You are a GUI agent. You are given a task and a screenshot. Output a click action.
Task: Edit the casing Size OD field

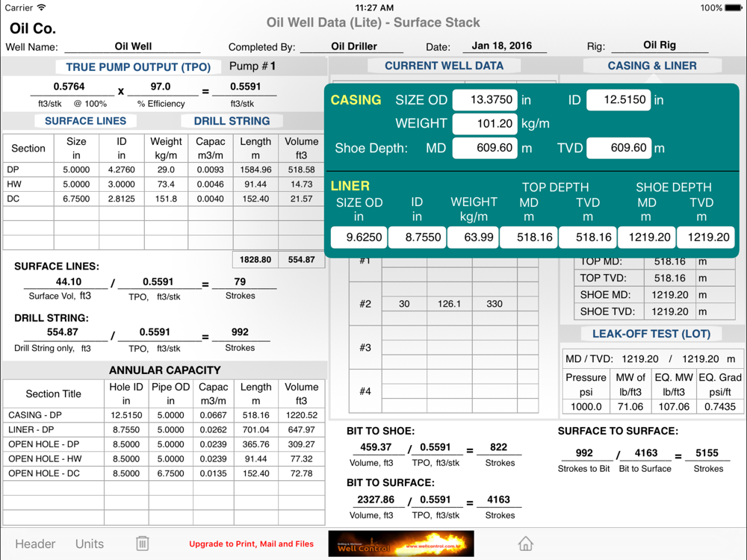485,100
